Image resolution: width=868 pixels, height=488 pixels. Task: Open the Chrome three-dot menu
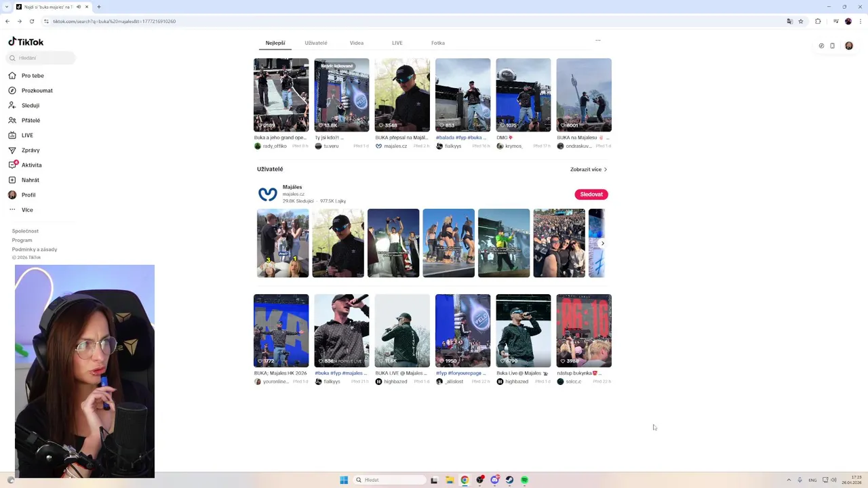(x=860, y=21)
